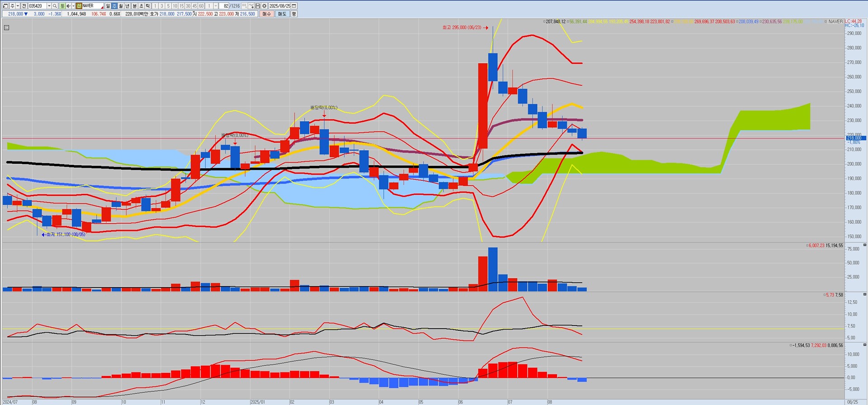The width and height of the screenshot is (868, 405).
Task: Click the date field 2025/08/25
Action: [280, 6]
